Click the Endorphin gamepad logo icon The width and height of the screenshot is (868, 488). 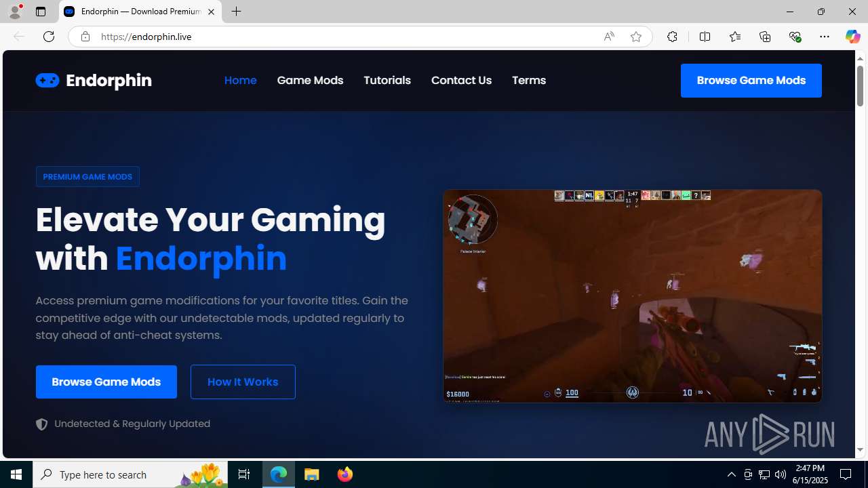point(47,80)
